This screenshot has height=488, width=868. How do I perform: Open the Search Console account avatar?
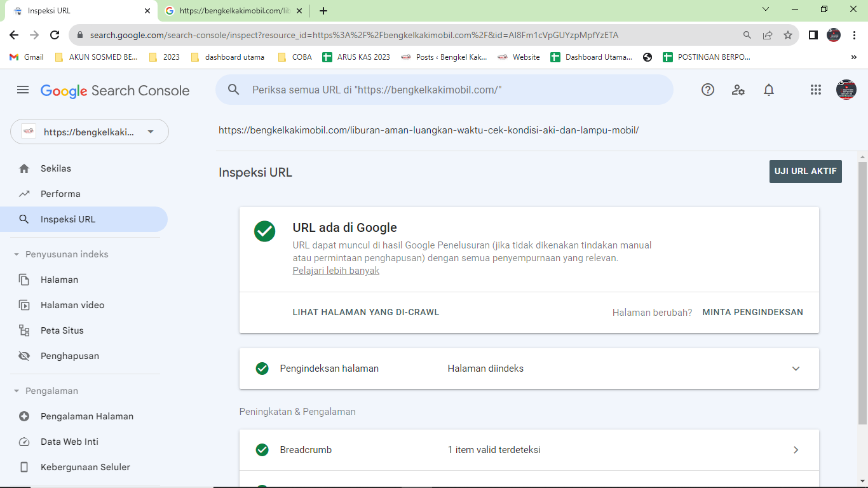(x=846, y=90)
